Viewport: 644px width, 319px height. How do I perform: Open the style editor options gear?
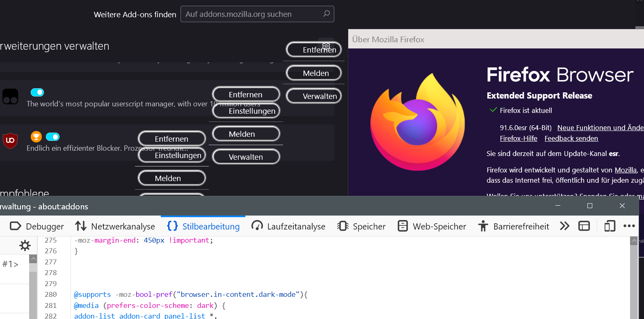[25, 246]
